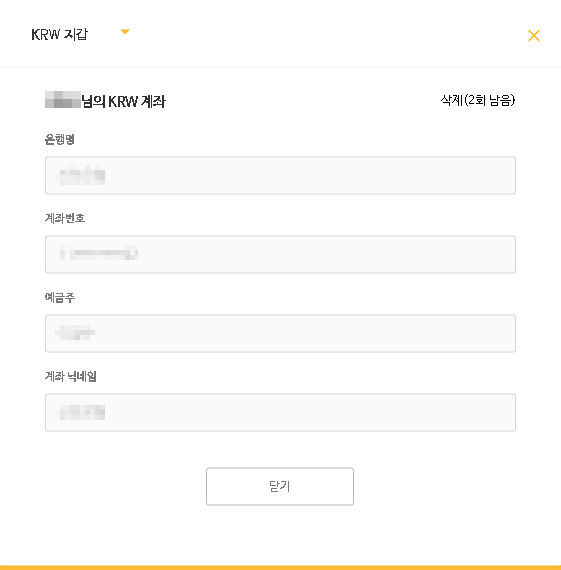Select the 계좌 닉네임 input field
Image resolution: width=561 pixels, height=570 pixels.
(280, 412)
